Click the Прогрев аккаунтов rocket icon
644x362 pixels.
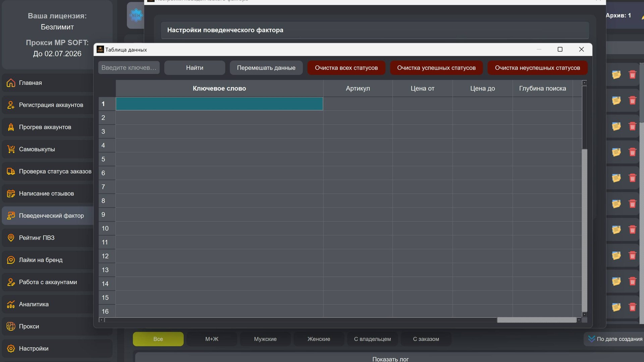pyautogui.click(x=11, y=127)
